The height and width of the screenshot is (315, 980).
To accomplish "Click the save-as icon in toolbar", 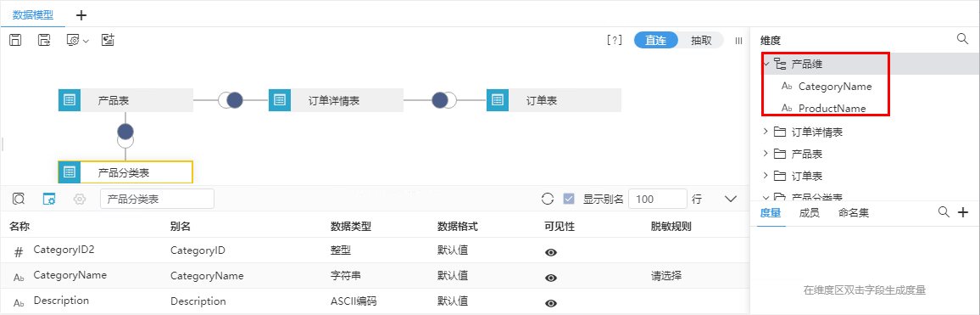I will tap(44, 40).
